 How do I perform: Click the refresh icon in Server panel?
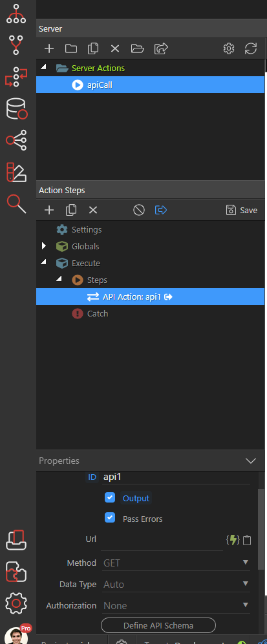[251, 48]
